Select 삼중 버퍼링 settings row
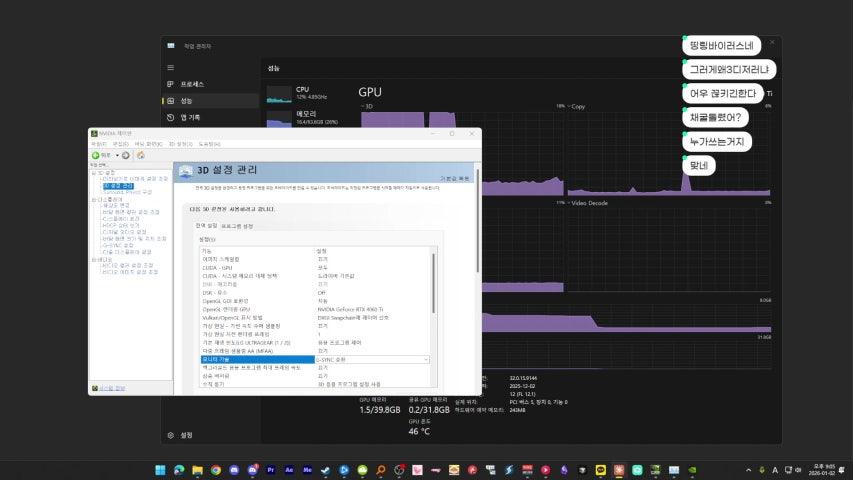Viewport: 853px width, 480px height. coord(316,376)
